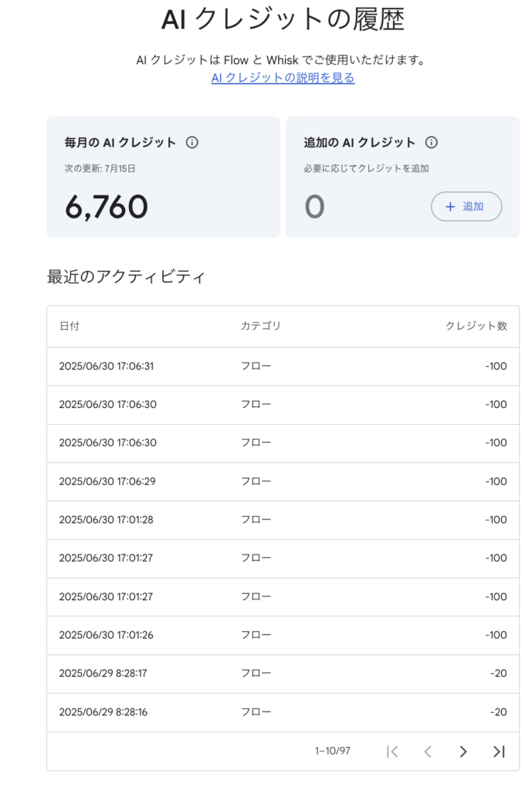Go to previous page of activity

pyautogui.click(x=428, y=752)
